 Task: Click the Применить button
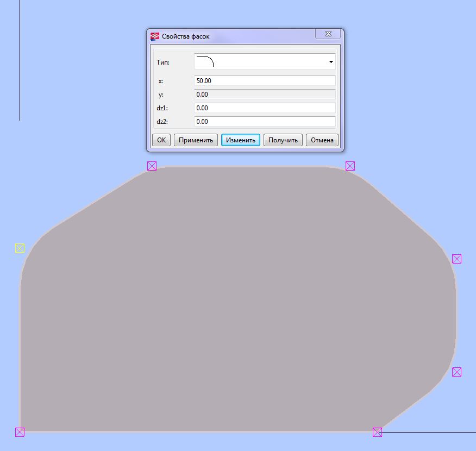(x=196, y=140)
